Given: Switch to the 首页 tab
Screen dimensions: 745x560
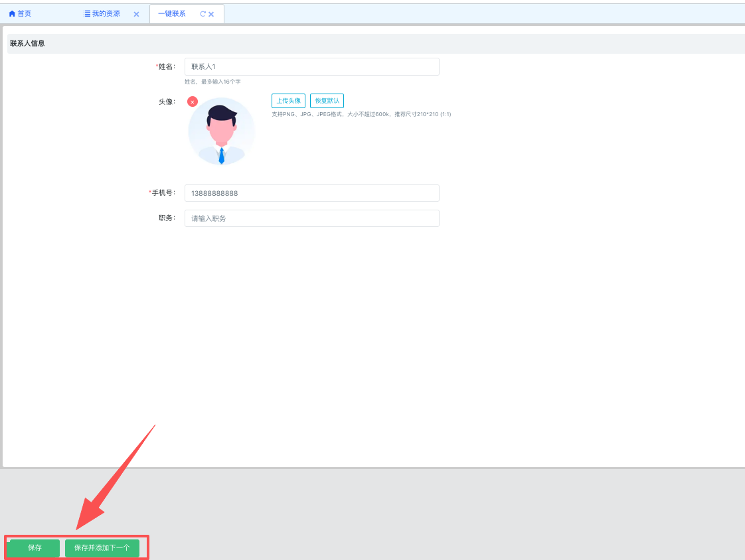Looking at the screenshot, I should point(24,14).
